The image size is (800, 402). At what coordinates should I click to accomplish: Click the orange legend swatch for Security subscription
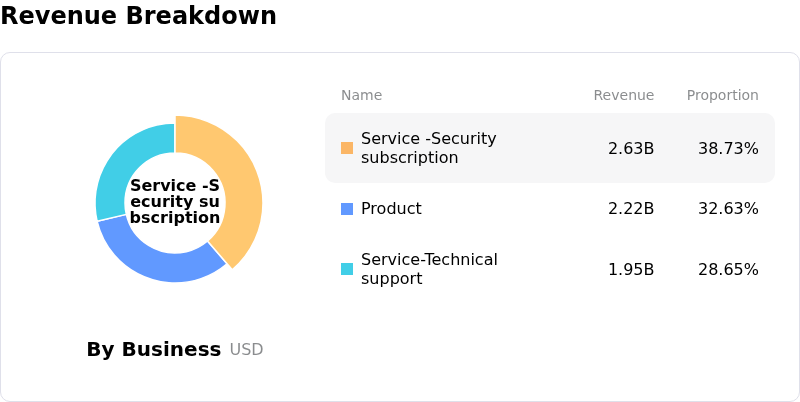pyautogui.click(x=347, y=148)
